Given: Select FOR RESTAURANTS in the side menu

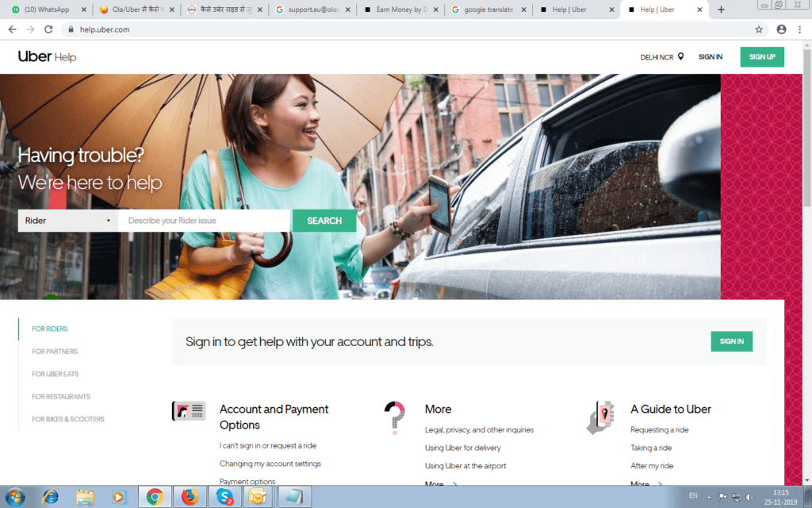Looking at the screenshot, I should pos(61,397).
